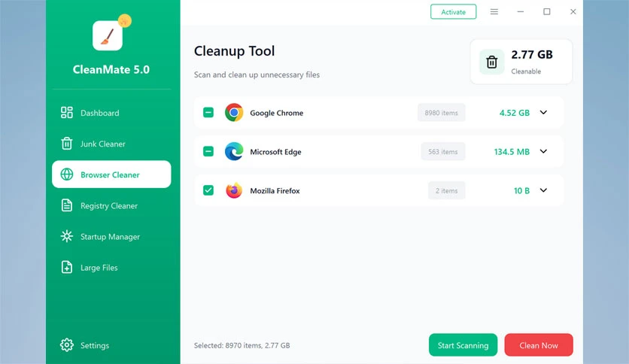
Task: Switch to Registry Cleaner
Action: pos(111,205)
